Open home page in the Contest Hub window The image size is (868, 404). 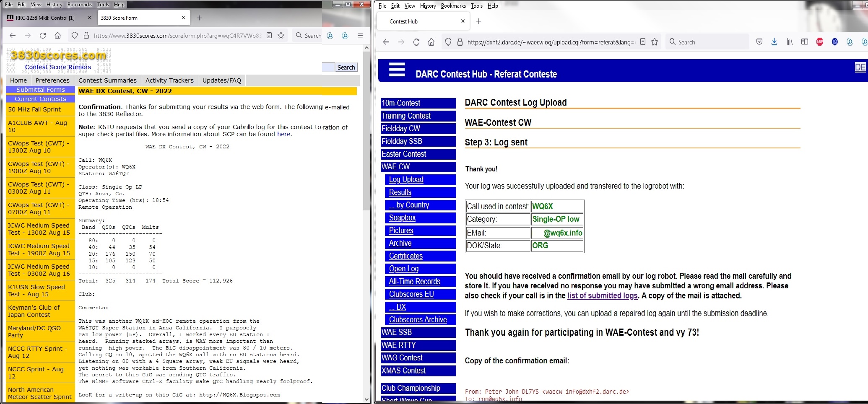[431, 42]
